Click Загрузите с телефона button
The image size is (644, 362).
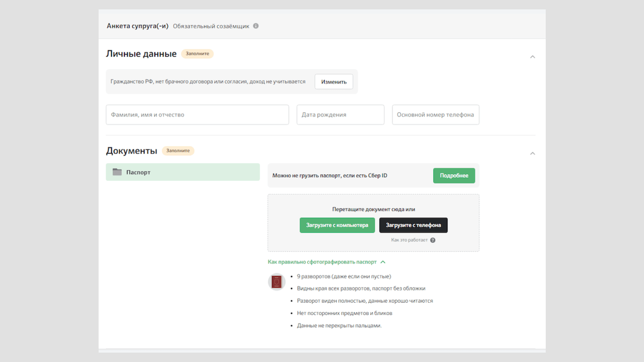(x=413, y=225)
